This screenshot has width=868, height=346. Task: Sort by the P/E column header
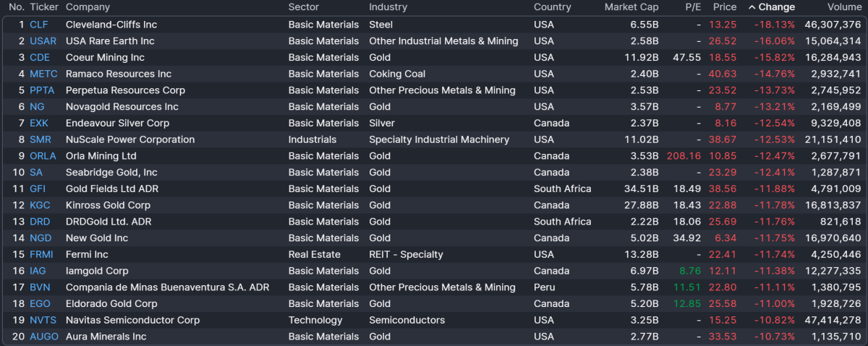point(693,7)
